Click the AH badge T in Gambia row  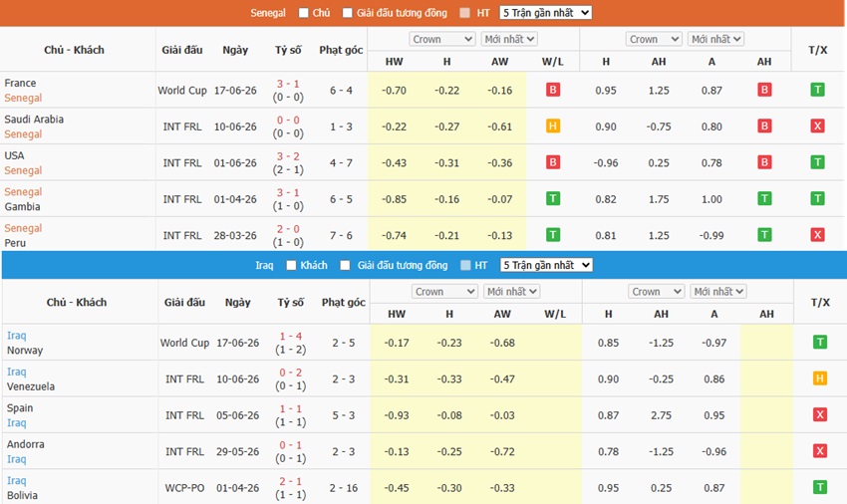[764, 198]
